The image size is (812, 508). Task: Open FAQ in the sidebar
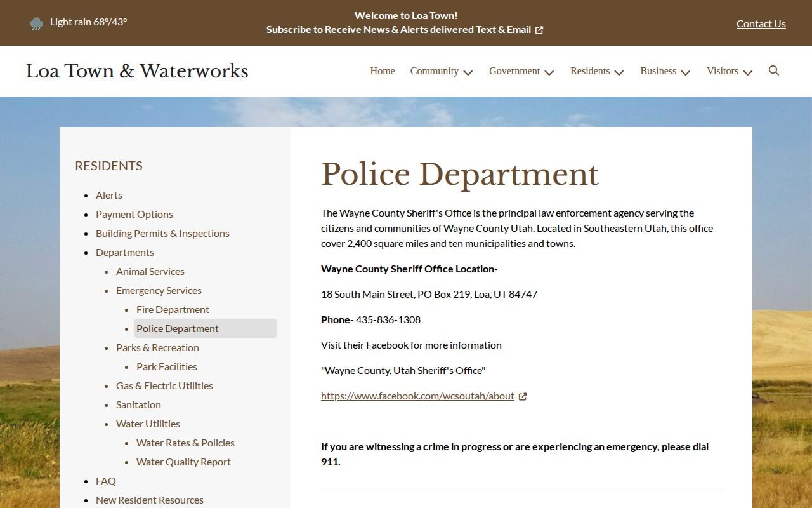pos(106,481)
